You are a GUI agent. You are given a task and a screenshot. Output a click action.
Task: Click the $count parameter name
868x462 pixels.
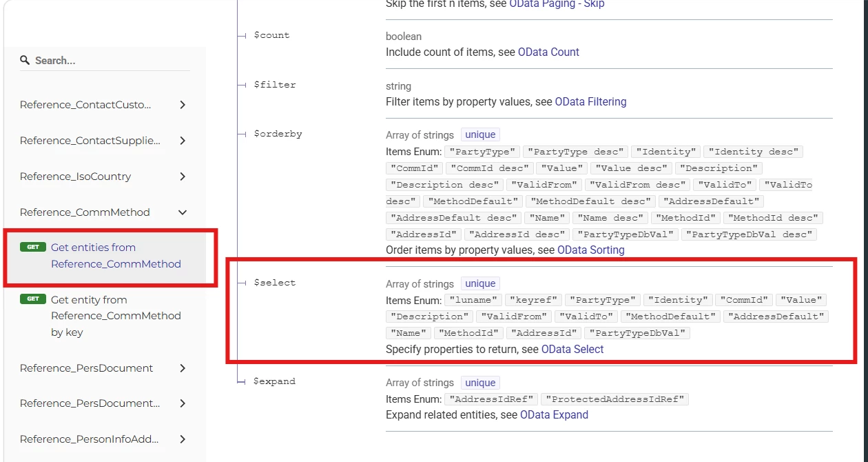tap(271, 35)
